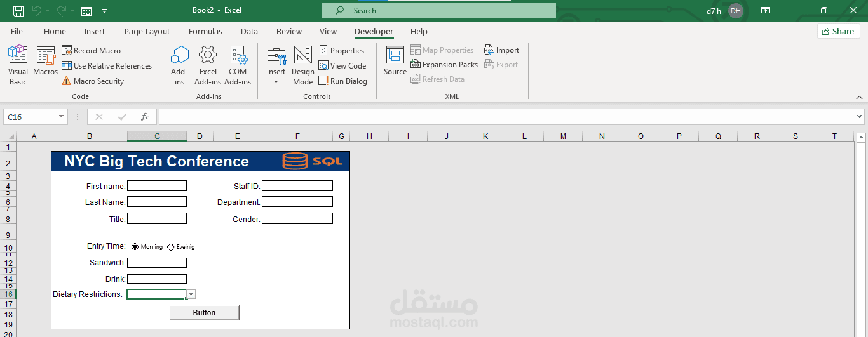Image resolution: width=868 pixels, height=337 pixels.
Task: Click the Sandwich input box
Action: click(x=157, y=263)
